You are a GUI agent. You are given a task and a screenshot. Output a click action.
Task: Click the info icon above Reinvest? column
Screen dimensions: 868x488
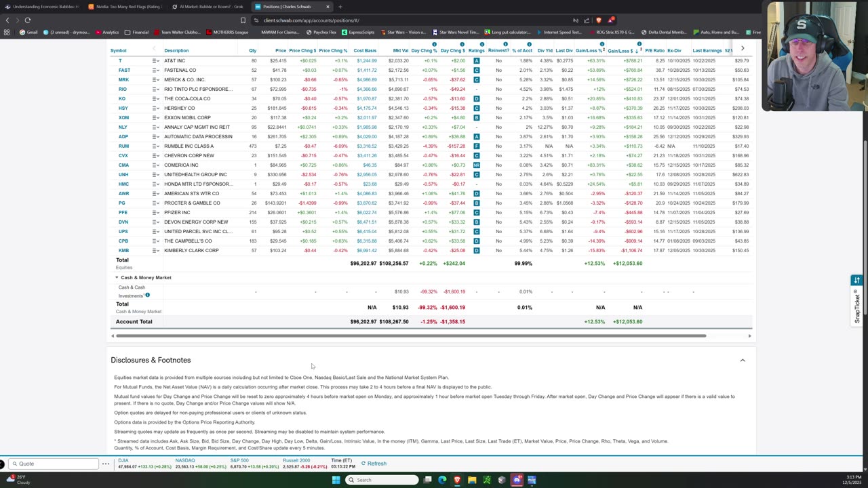(505, 45)
